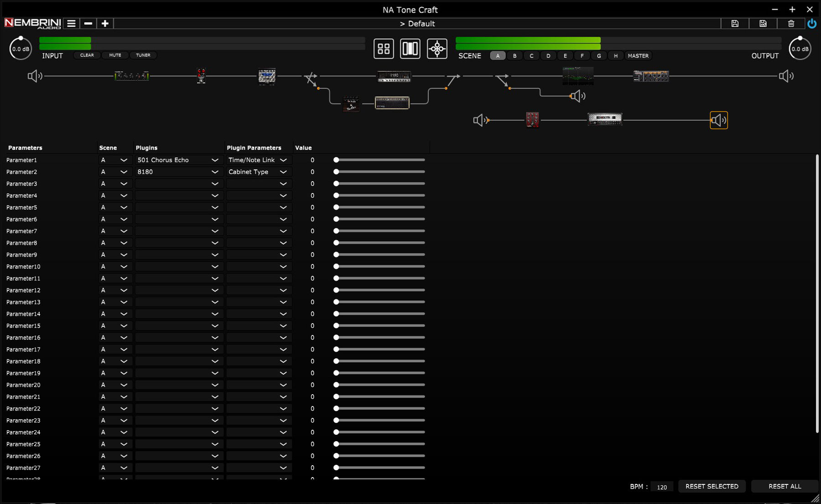821x504 pixels.
Task: Toggle the blue power bypass icon
Action: coord(812,24)
